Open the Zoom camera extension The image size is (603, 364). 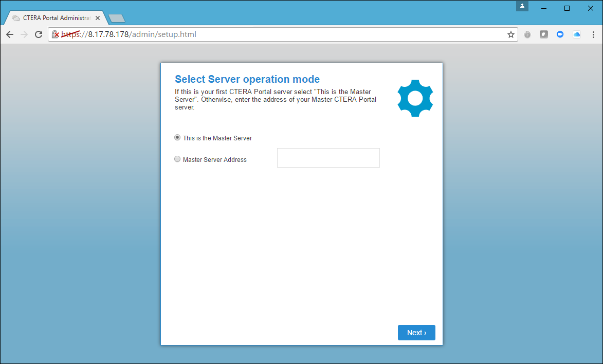[x=560, y=34]
